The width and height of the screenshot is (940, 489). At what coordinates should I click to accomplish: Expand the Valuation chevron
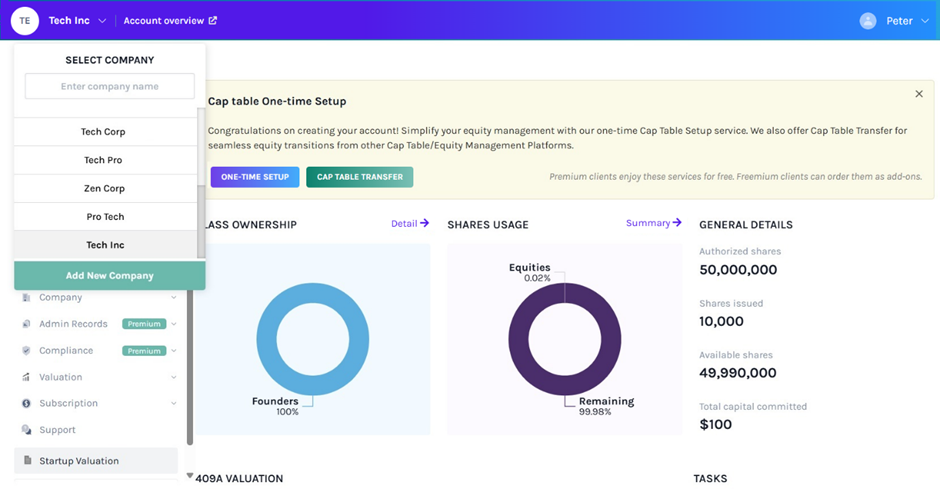pyautogui.click(x=174, y=377)
